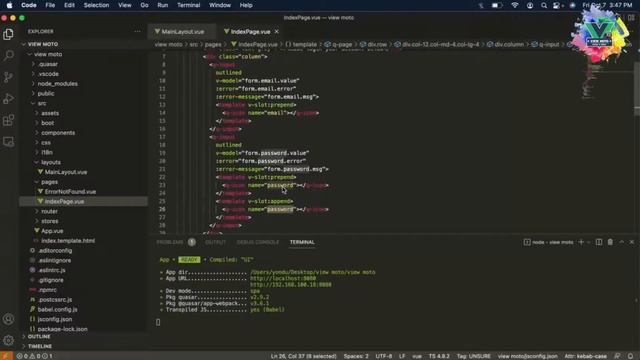The width and height of the screenshot is (640, 360).
Task: Close the bottom panel
Action: [x=632, y=242]
